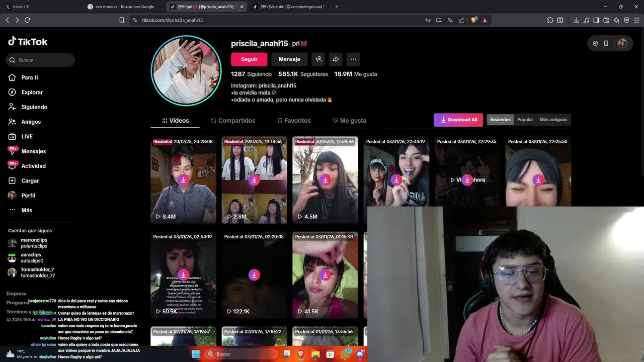Open the 1287 Siguiendo list
The height and width of the screenshot is (362, 644).
point(251,74)
